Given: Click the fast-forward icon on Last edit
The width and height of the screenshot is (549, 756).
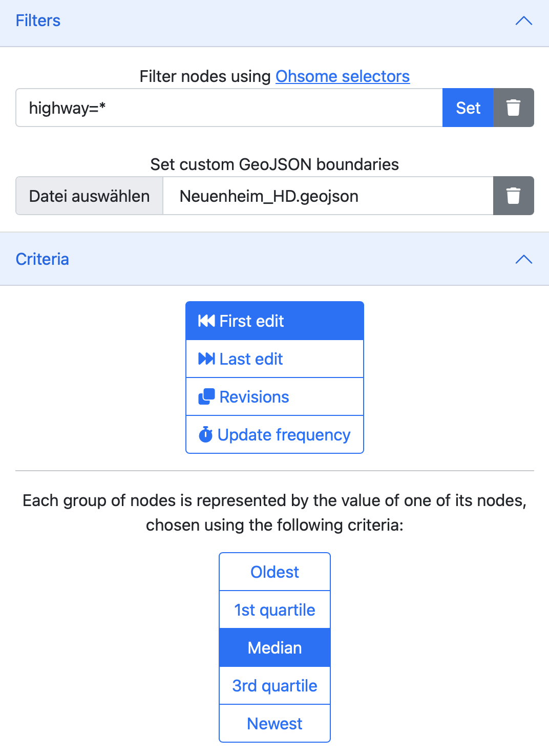Looking at the screenshot, I should (x=206, y=359).
